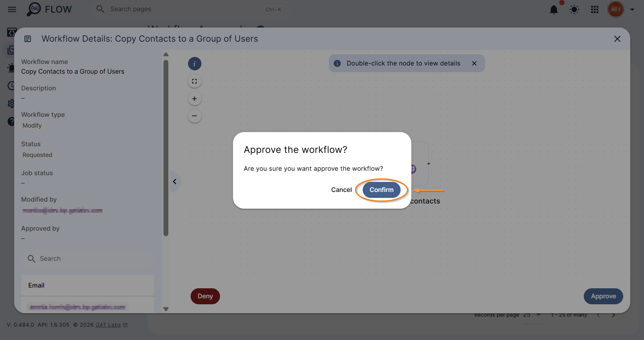Dismiss the double-click node hint banner
This screenshot has height=340, width=644.
474,63
